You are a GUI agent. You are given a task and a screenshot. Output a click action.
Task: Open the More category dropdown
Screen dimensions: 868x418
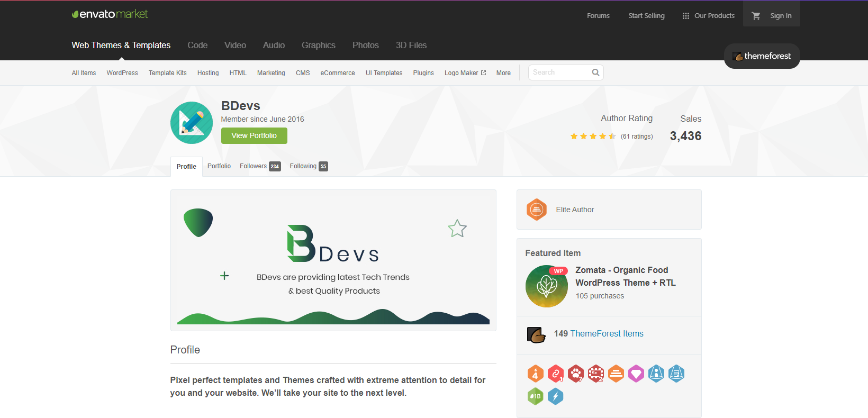503,73
